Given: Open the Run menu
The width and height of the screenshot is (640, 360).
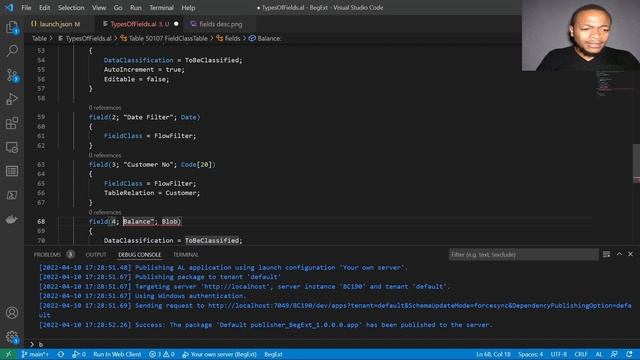Looking at the screenshot, I should click(x=136, y=7).
